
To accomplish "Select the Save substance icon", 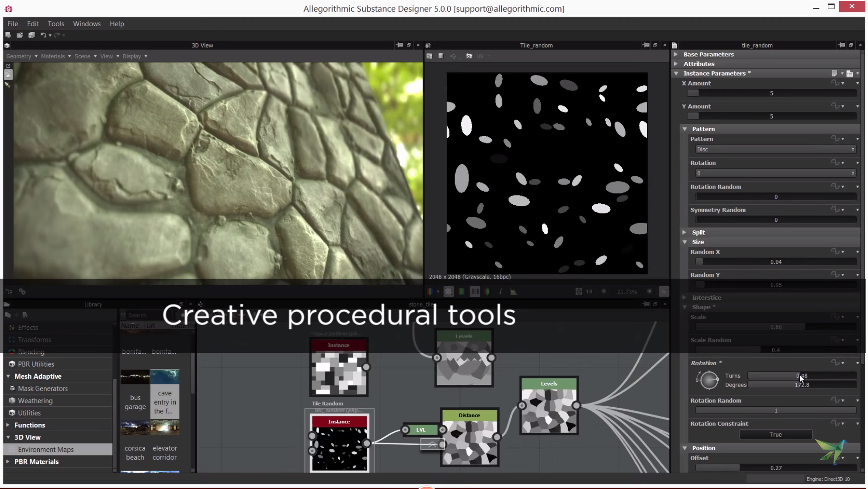I will click(x=31, y=35).
